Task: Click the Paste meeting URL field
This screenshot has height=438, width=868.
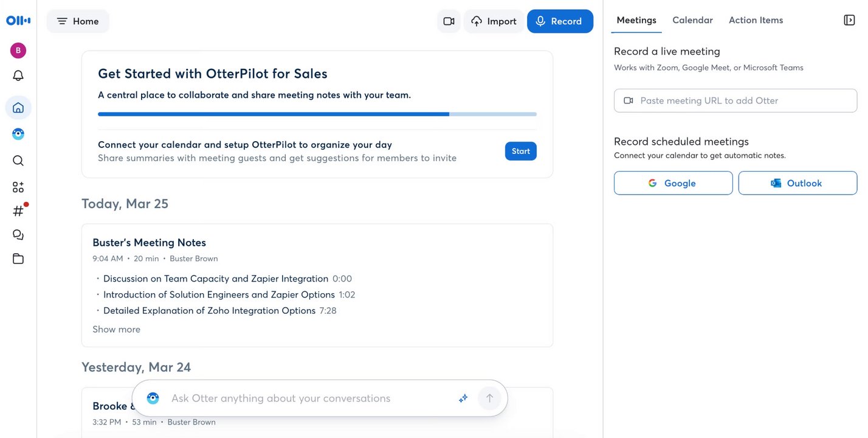Action: click(x=735, y=100)
